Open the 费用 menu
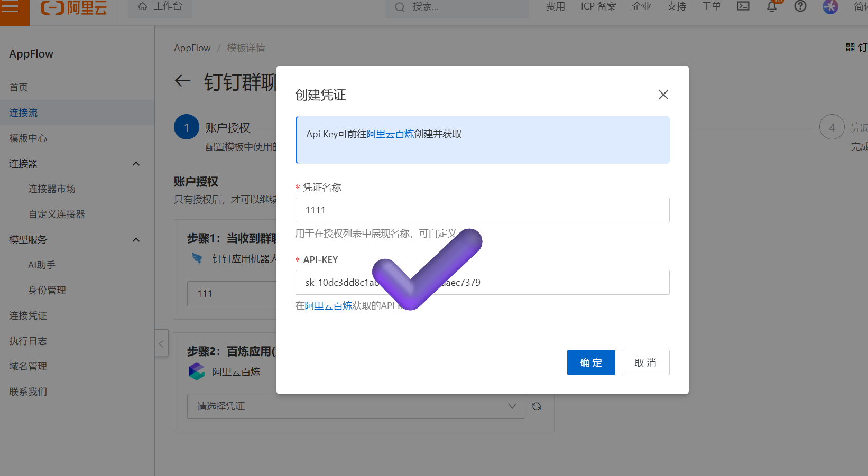Screen dimensions: 868x476 click(555, 6)
